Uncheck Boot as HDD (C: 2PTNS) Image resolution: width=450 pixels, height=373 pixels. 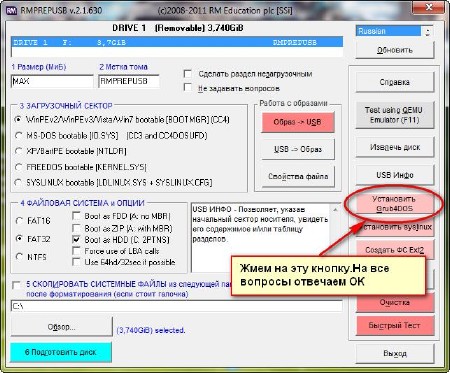[76, 239]
